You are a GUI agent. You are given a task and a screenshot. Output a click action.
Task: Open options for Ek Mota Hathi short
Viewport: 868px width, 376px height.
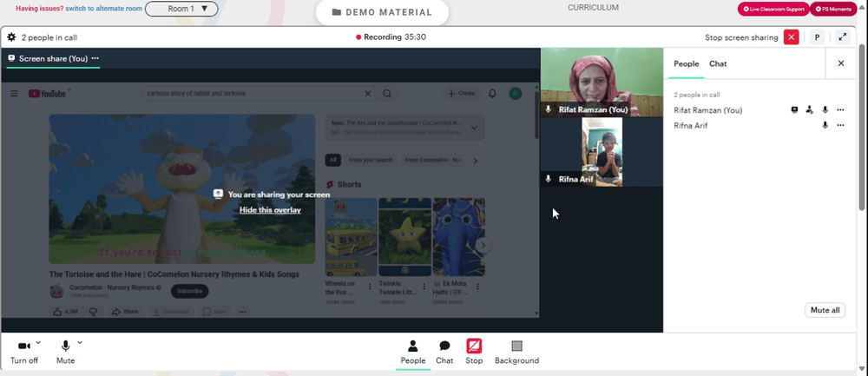477,287
